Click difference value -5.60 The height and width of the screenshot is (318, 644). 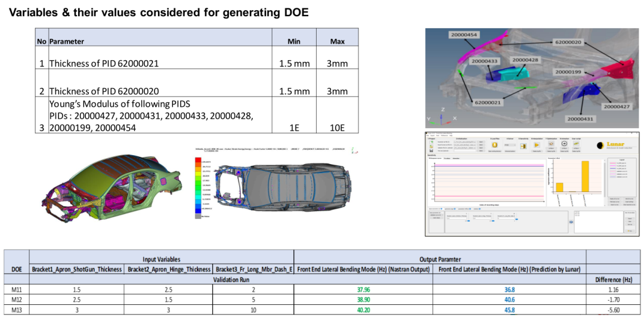tap(615, 310)
